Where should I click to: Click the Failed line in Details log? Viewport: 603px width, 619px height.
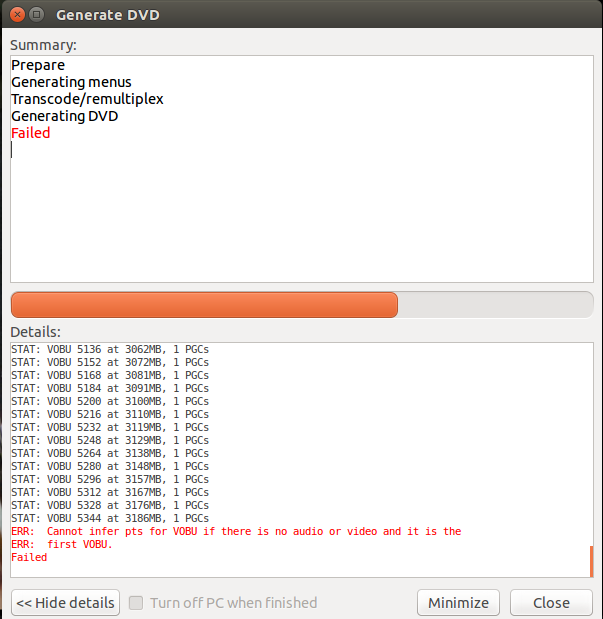click(29, 557)
